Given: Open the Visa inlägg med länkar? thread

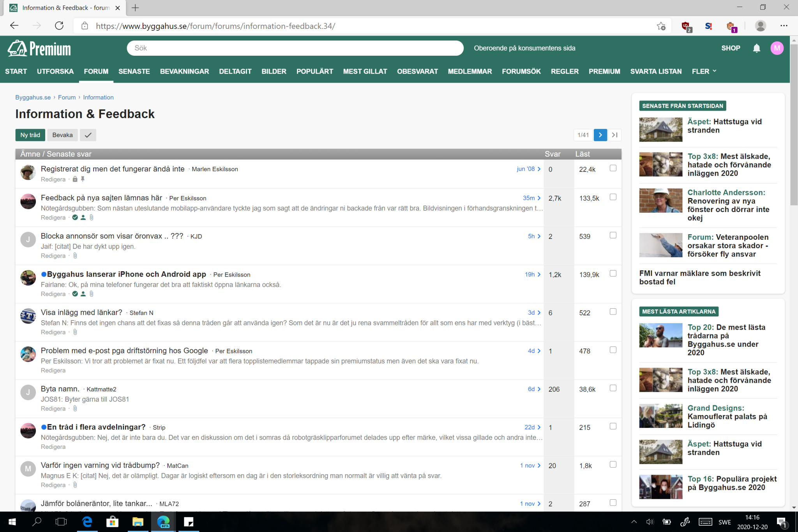Looking at the screenshot, I should click(x=81, y=313).
